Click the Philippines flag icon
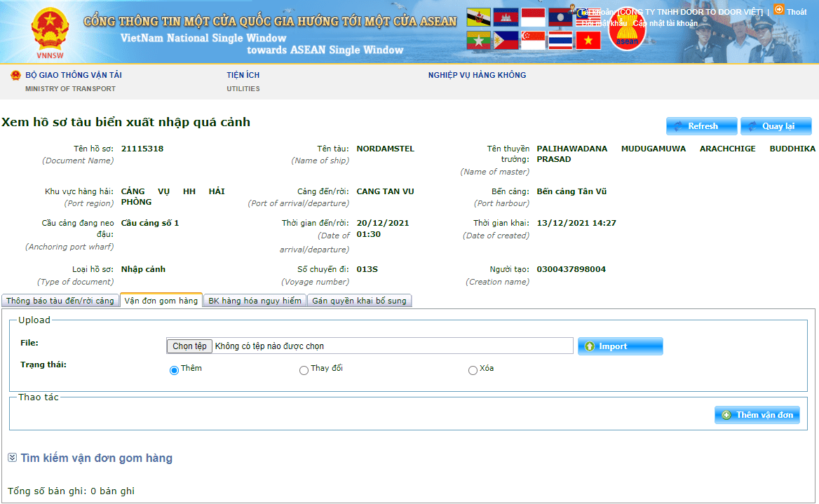819x504 pixels. [506, 41]
